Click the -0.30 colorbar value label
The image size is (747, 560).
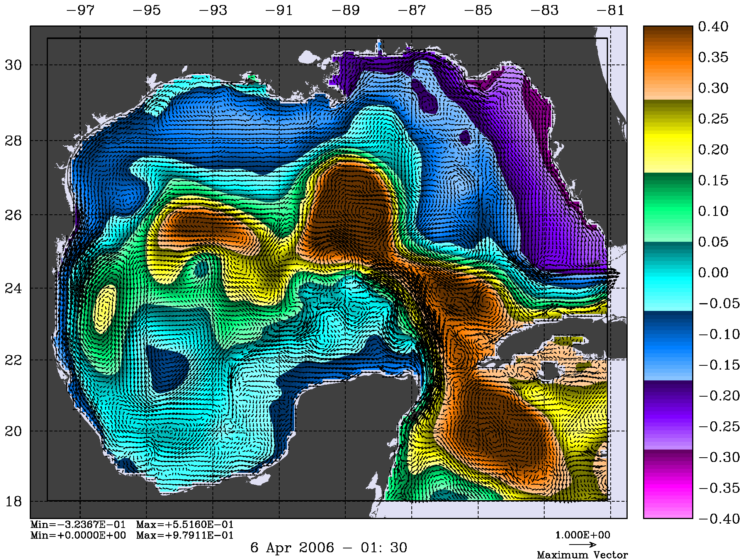point(719,457)
